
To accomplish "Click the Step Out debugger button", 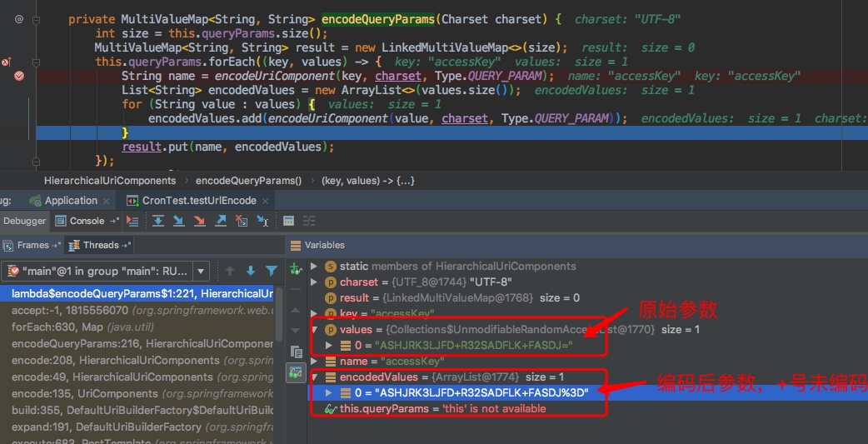I will tap(221, 221).
